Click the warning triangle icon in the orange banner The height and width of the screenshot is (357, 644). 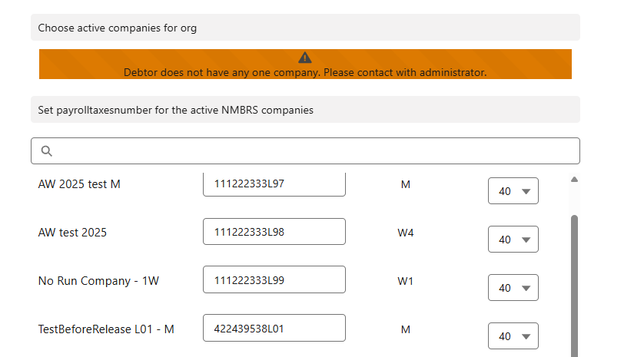pyautogui.click(x=305, y=58)
